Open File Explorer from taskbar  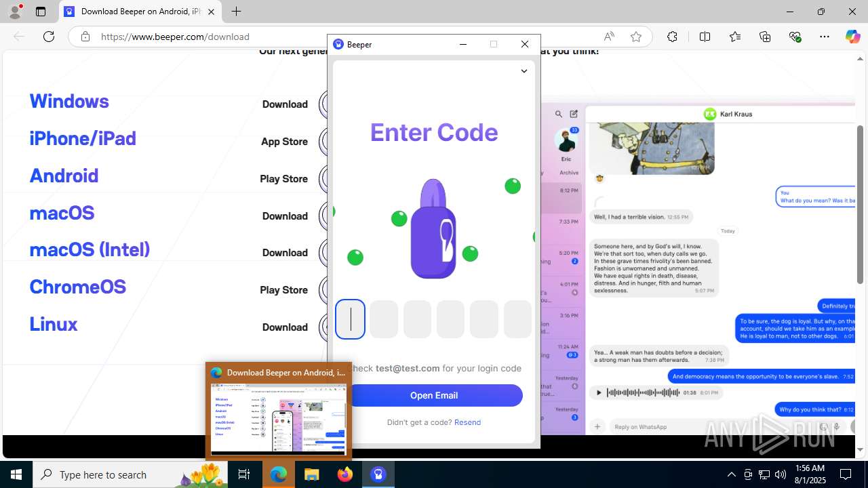click(311, 474)
